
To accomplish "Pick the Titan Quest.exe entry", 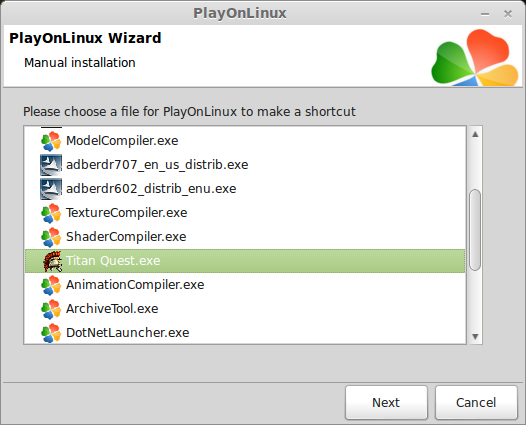I will tap(245, 261).
